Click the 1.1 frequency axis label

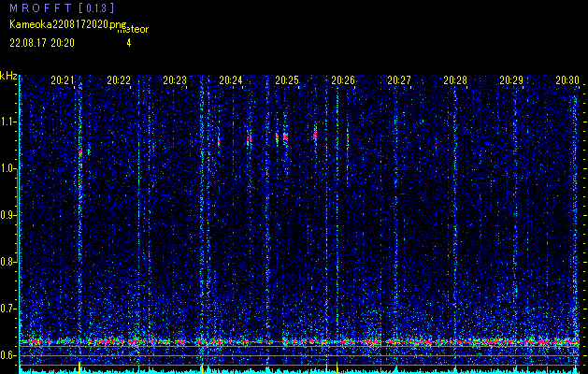pyautogui.click(x=7, y=122)
